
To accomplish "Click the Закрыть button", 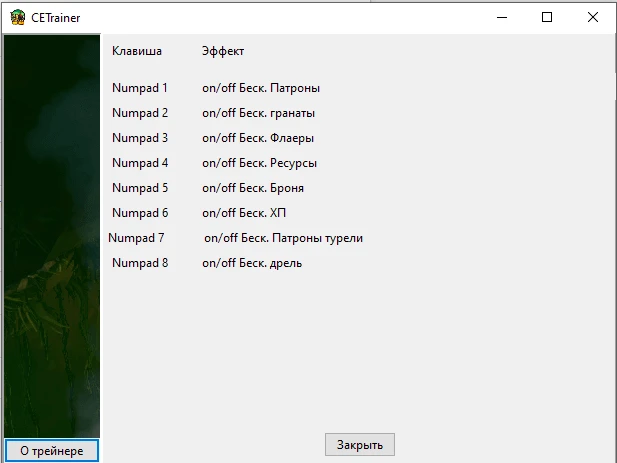I will (x=360, y=445).
